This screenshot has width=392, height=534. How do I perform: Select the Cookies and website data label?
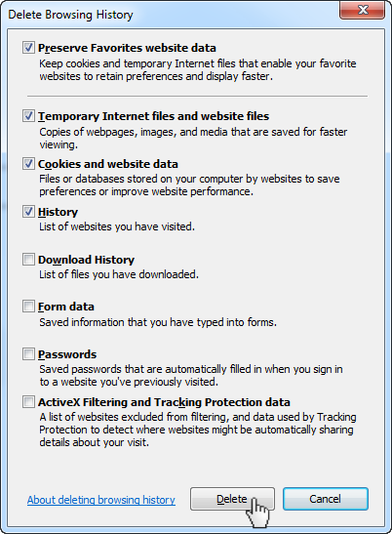[x=108, y=164]
